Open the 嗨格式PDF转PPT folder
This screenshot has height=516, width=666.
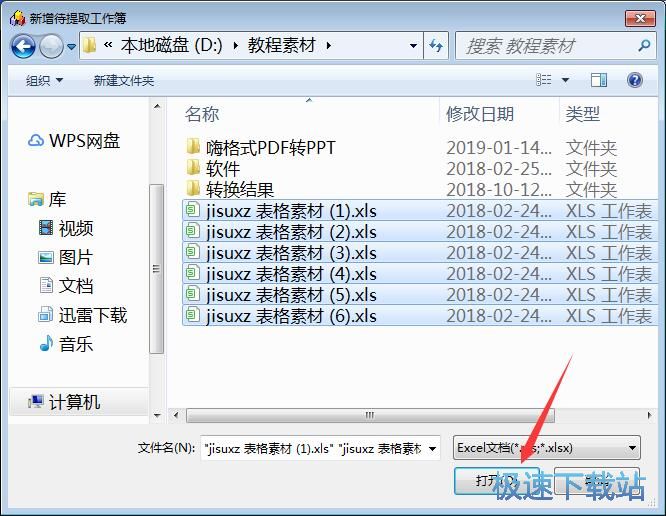pyautogui.click(x=270, y=148)
